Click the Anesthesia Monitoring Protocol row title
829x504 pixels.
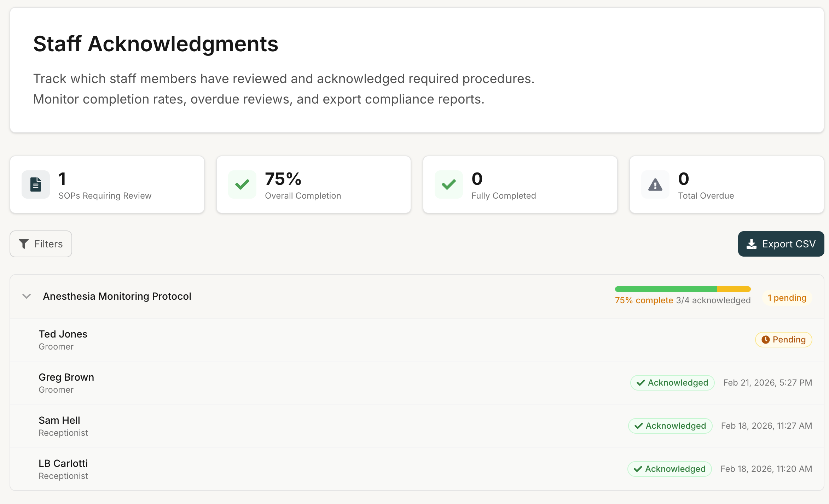click(x=117, y=296)
